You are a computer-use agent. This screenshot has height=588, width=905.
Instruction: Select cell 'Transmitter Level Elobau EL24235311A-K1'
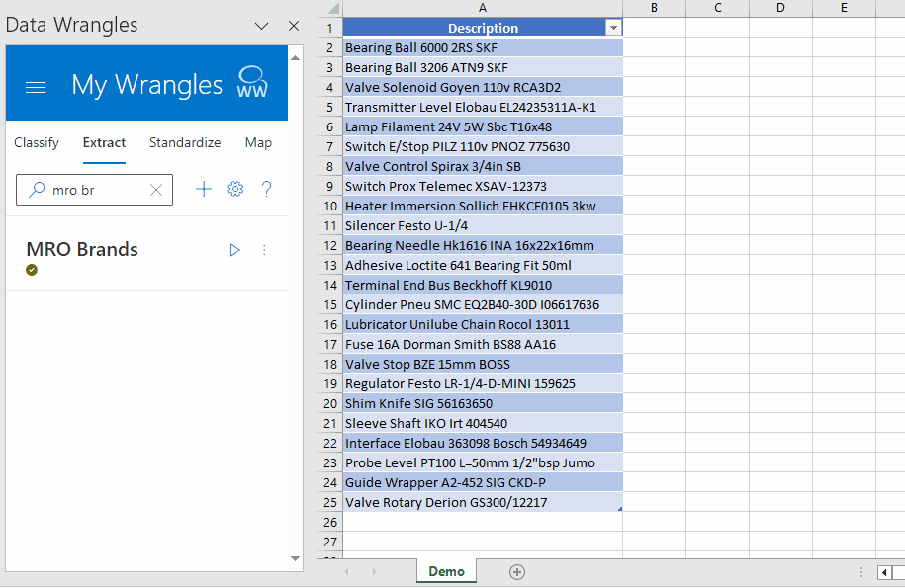[x=483, y=107]
